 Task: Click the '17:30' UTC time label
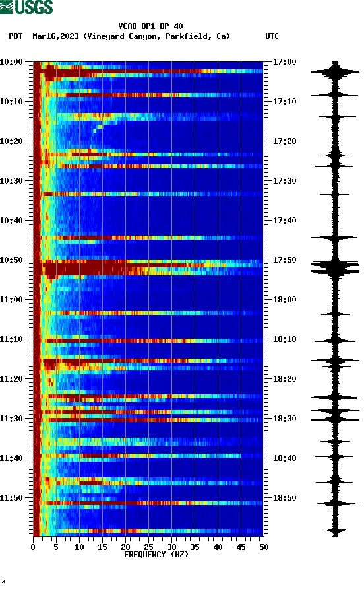pyautogui.click(x=284, y=181)
